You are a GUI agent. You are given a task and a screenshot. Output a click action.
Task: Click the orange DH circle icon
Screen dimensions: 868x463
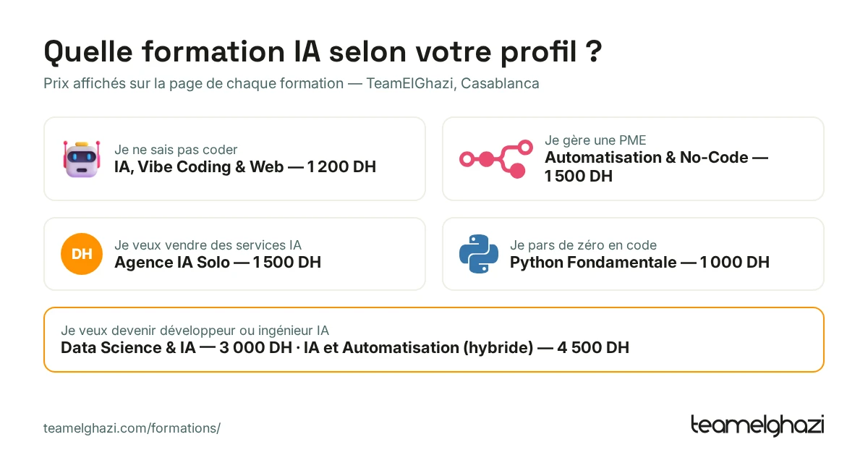pyautogui.click(x=81, y=254)
